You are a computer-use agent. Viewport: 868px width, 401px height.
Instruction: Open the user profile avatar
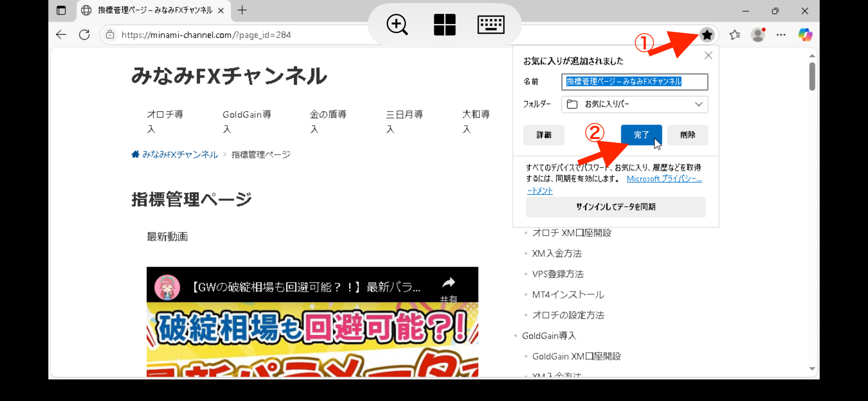pyautogui.click(x=758, y=35)
